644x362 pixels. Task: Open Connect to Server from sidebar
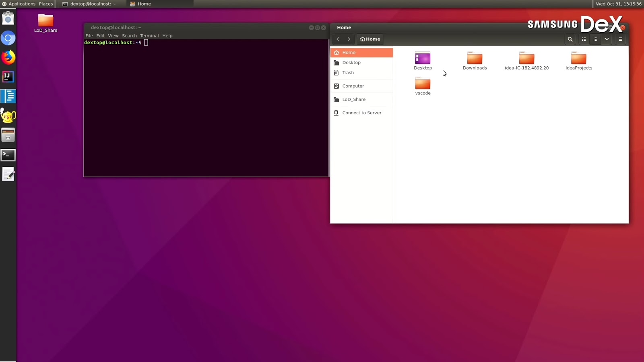(361, 113)
